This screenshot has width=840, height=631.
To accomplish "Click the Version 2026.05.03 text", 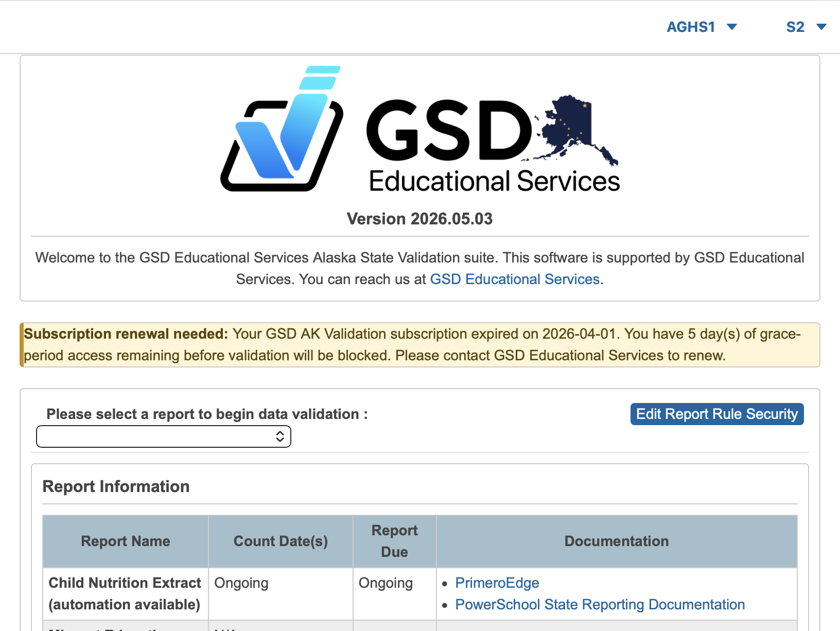I will (420, 219).
